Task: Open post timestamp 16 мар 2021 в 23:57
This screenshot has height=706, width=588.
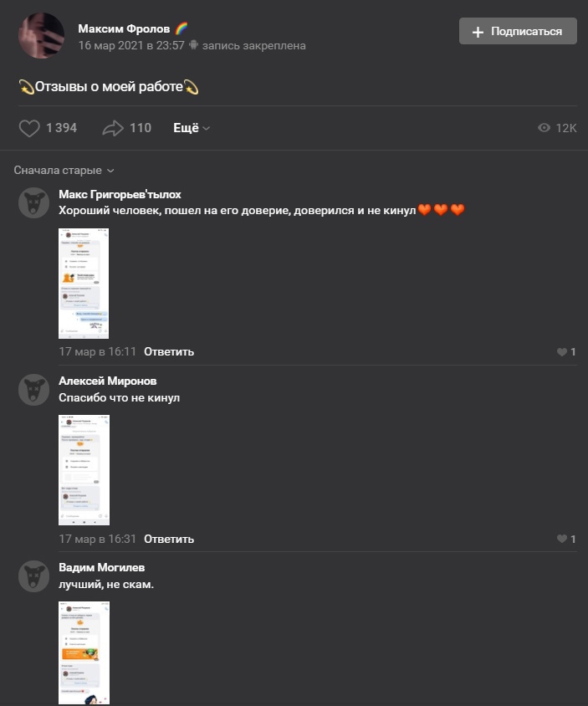Action: pos(131,45)
